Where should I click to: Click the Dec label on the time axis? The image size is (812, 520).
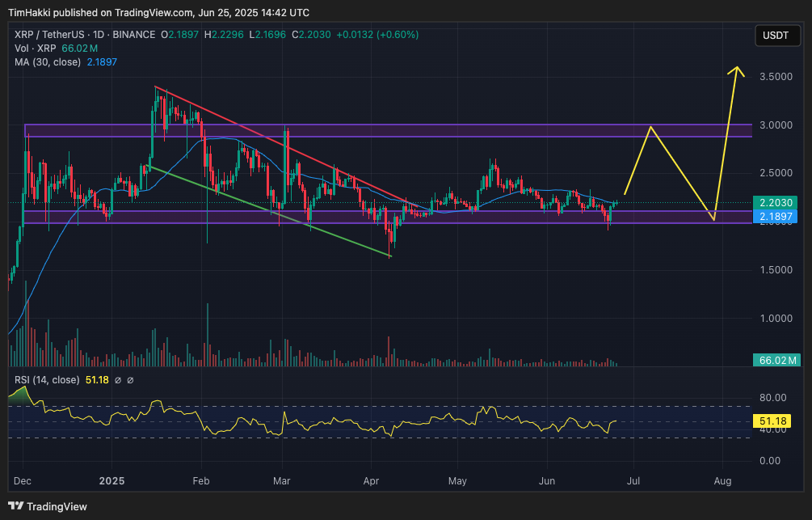pyautogui.click(x=23, y=481)
